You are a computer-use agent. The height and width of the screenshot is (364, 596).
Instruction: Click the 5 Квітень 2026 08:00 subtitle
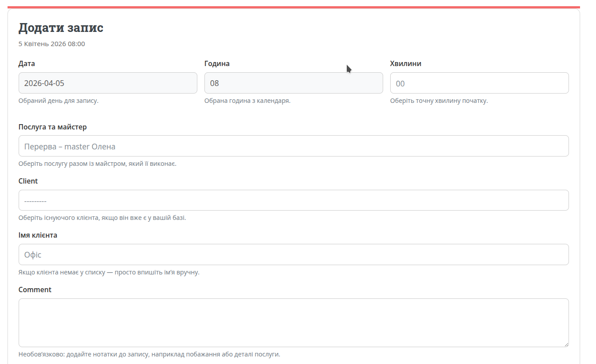click(51, 44)
